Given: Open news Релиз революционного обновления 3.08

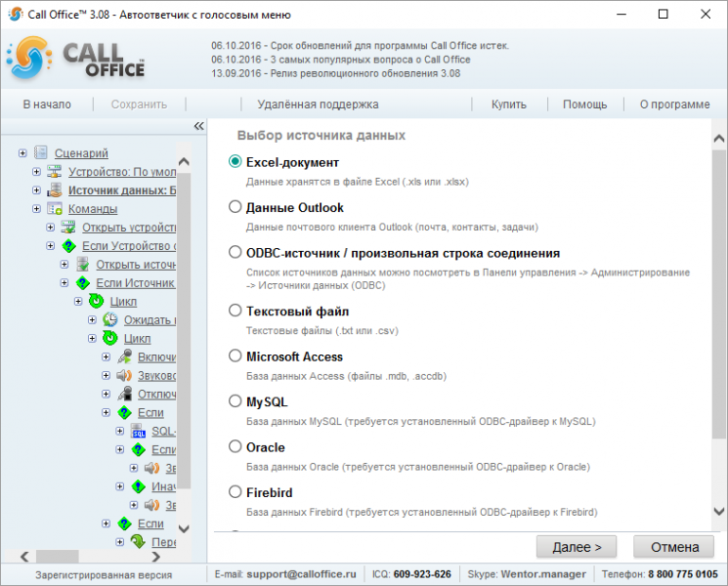Looking at the screenshot, I should tap(336, 73).
